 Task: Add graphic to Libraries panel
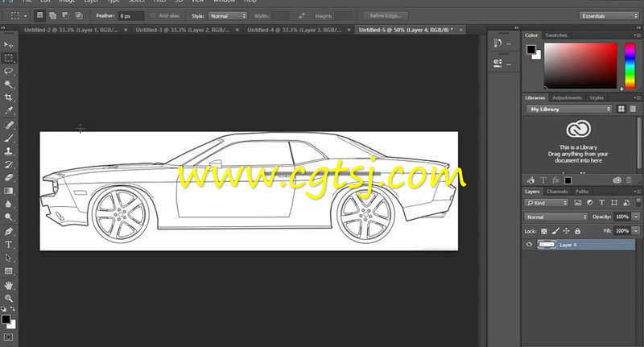[531, 180]
